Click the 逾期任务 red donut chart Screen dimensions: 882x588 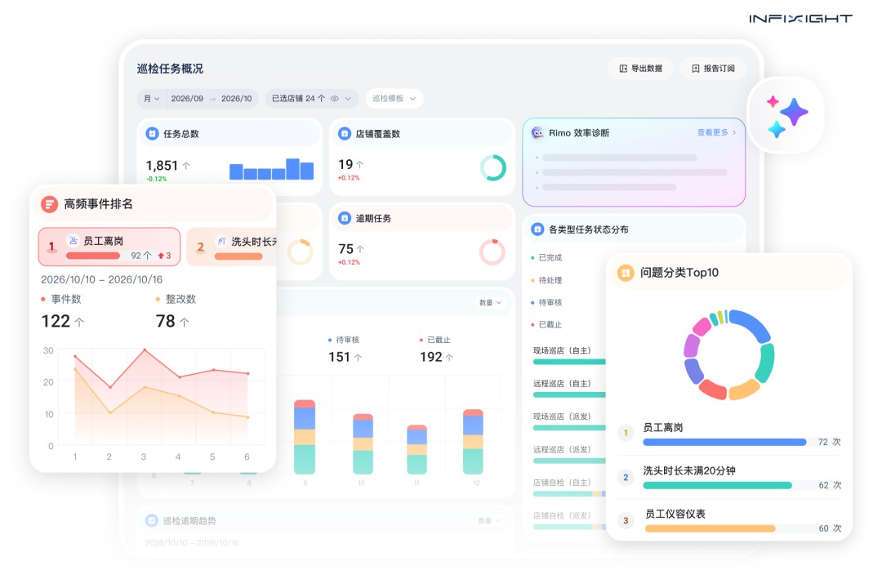[492, 252]
